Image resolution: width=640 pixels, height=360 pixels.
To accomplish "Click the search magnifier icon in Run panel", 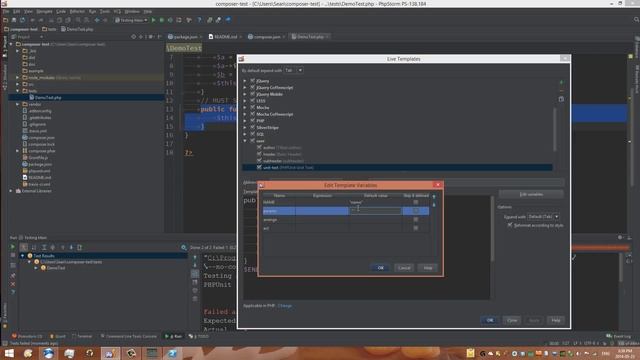I will coord(184,247).
